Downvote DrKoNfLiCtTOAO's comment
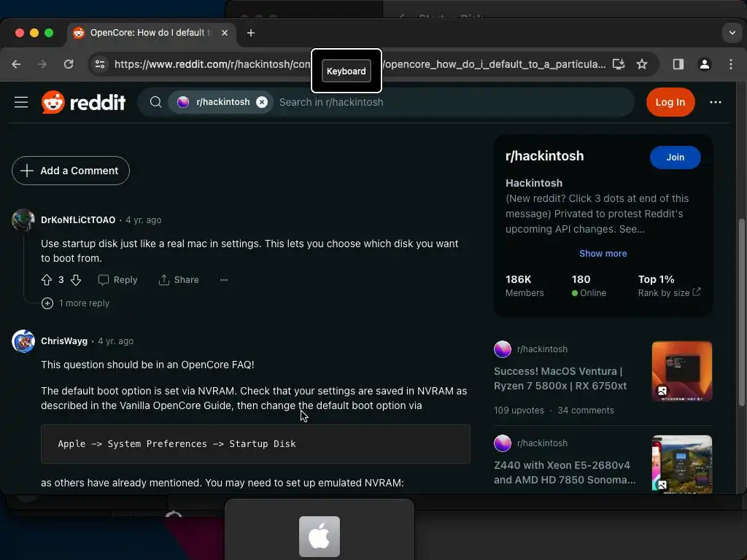The width and height of the screenshot is (747, 560). (x=76, y=280)
